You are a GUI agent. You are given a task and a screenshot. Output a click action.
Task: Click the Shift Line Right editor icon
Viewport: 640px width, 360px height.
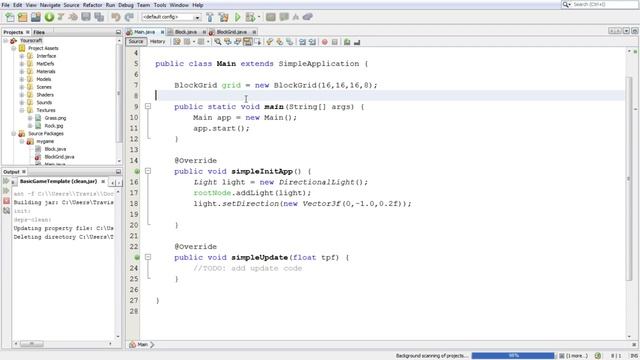(x=312, y=42)
